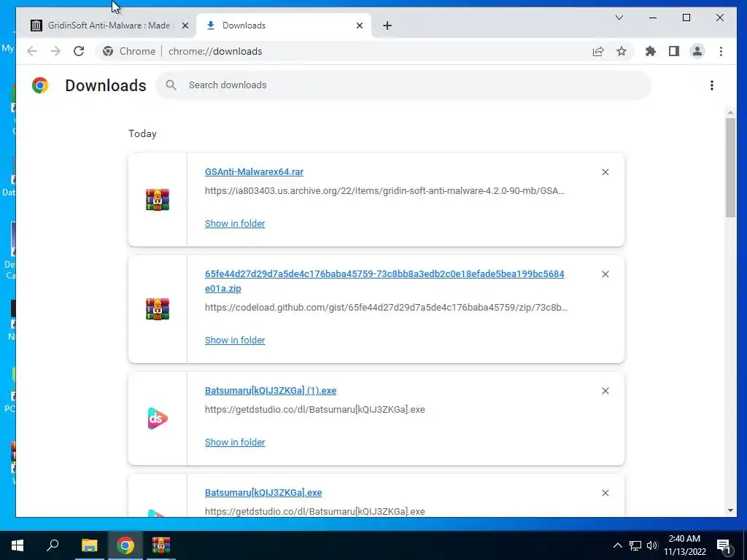
Task: Click the browser forward arrow
Action: point(55,52)
